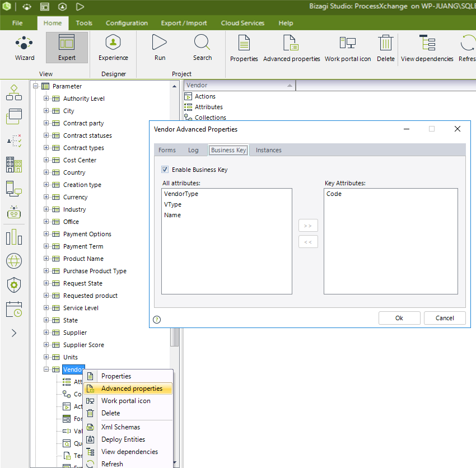Click the play icon in title bar
The height and width of the screenshot is (468, 476).
tap(80, 6)
